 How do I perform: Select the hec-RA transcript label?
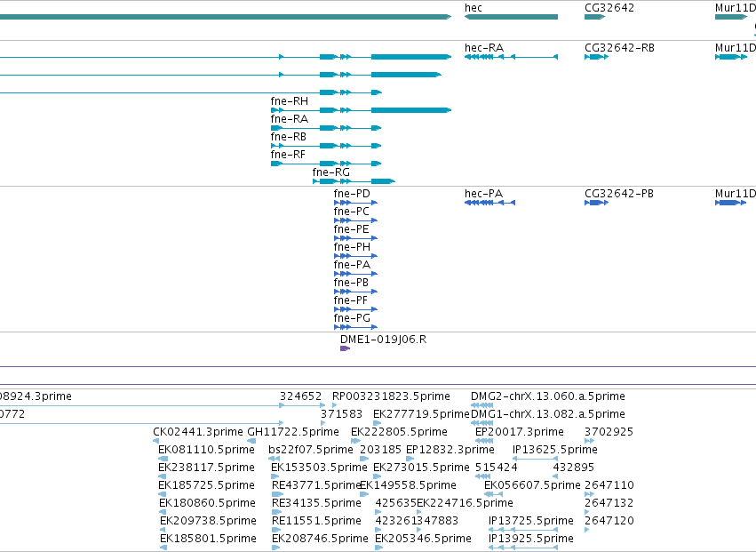coord(484,48)
